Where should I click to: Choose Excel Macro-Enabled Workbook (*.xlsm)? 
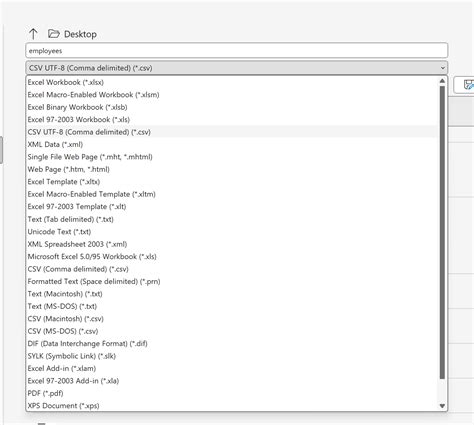click(232, 95)
